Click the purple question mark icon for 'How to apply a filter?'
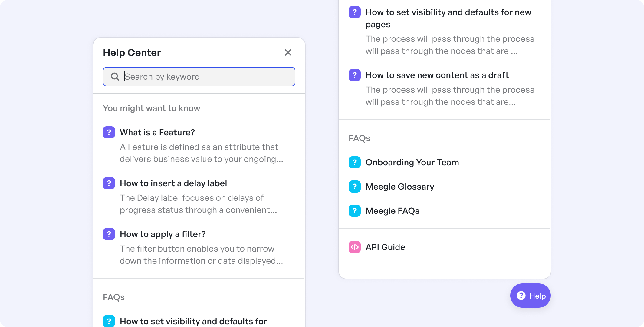Viewport: 644px width, 327px height. (109, 234)
